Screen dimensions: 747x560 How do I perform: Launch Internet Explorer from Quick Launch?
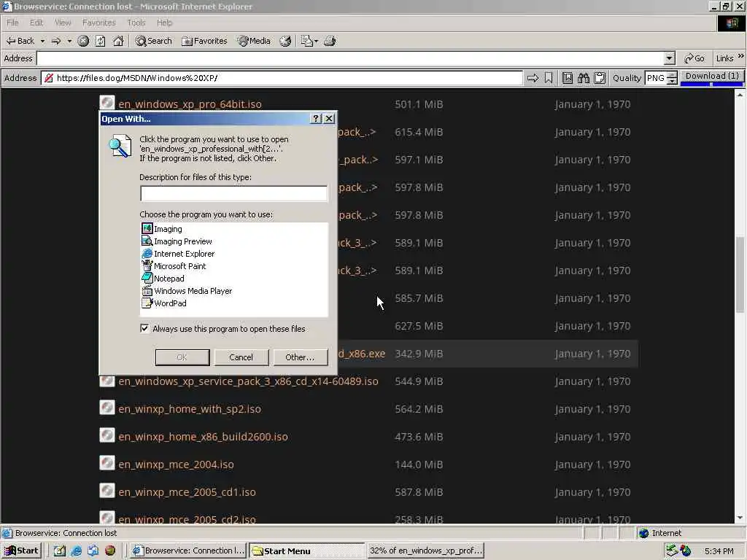coord(76,551)
